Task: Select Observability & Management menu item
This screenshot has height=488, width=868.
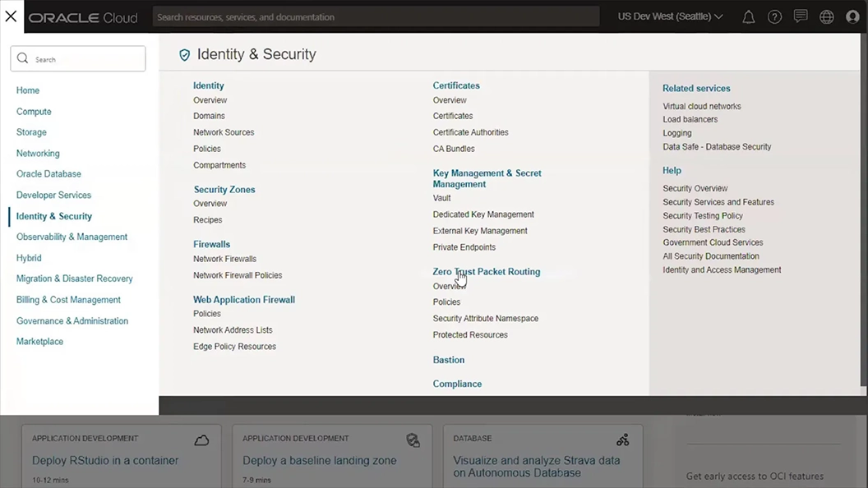Action: [x=72, y=237]
